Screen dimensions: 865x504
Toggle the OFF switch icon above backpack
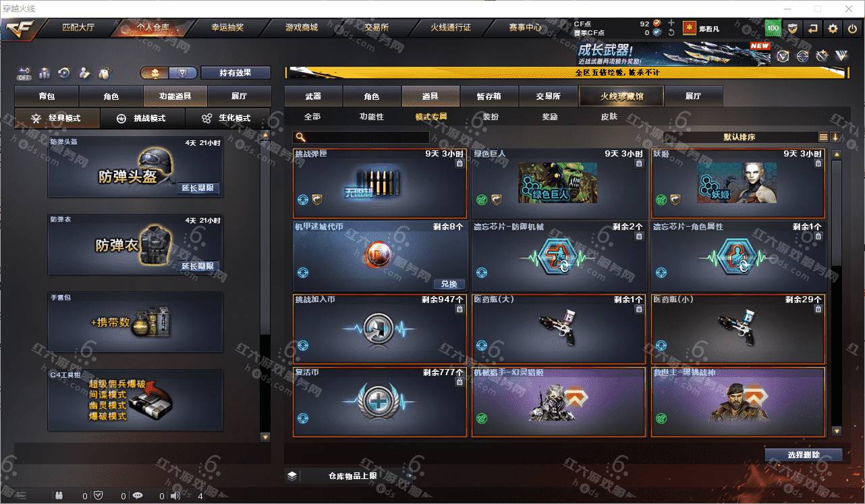pyautogui.click(x=24, y=72)
